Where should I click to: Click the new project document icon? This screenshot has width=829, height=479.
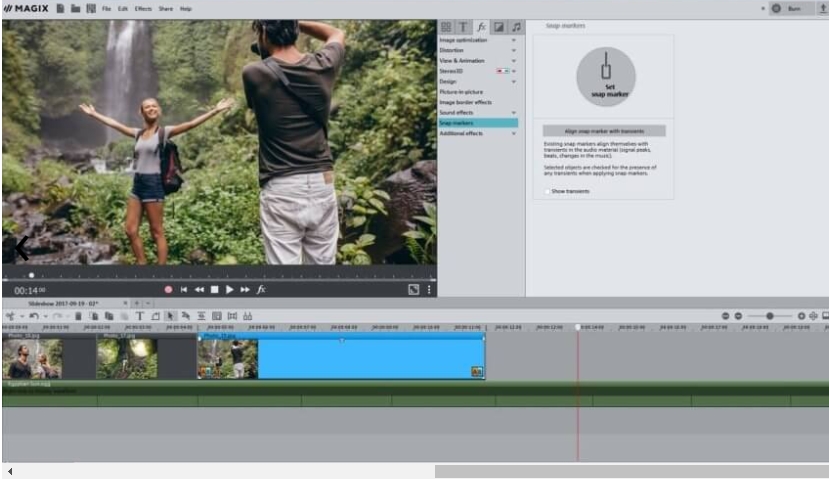61,8
